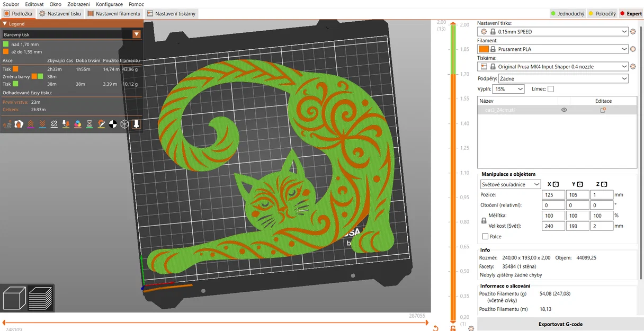Toggle seams visibility icon in legend
Viewport: 644px width, 331px height.
pos(54,124)
